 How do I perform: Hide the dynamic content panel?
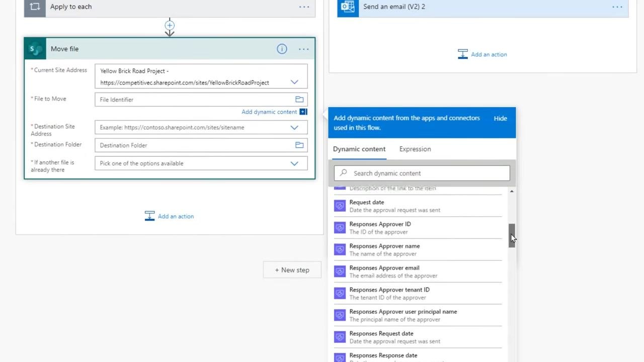(500, 118)
